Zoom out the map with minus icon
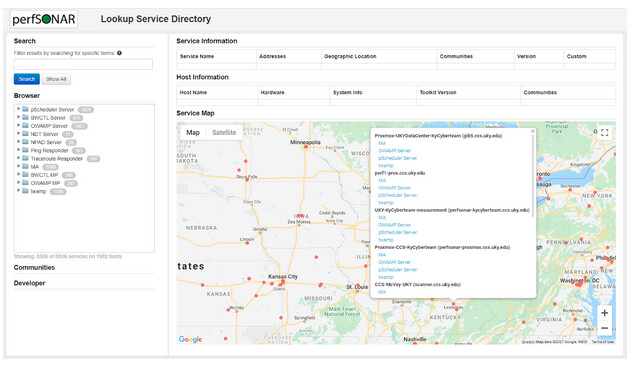 click(x=604, y=328)
